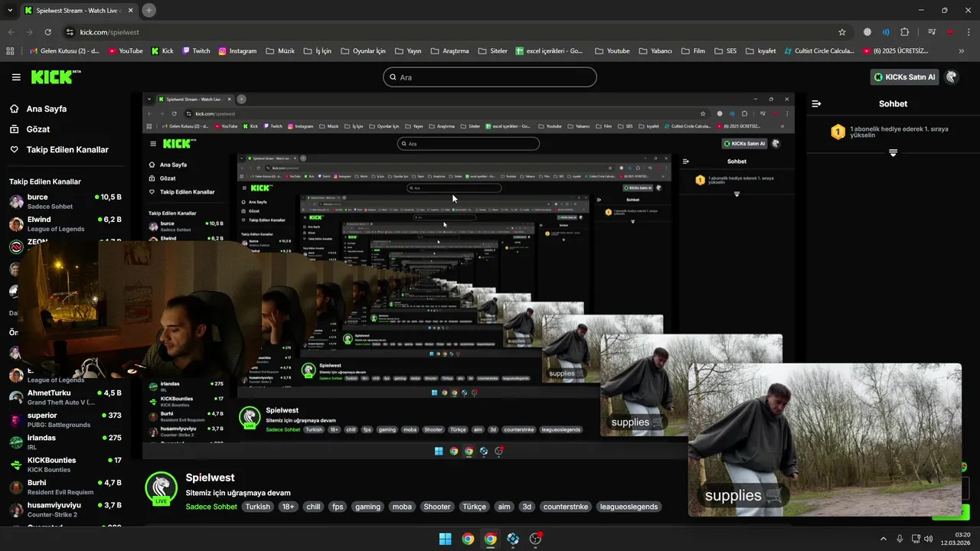Open superior PUBG channel in sidebar

pyautogui.click(x=65, y=419)
